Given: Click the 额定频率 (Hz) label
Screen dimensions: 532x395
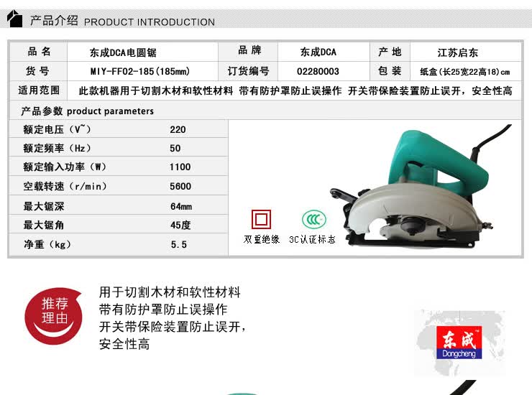Looking at the screenshot, I should tap(57, 148).
